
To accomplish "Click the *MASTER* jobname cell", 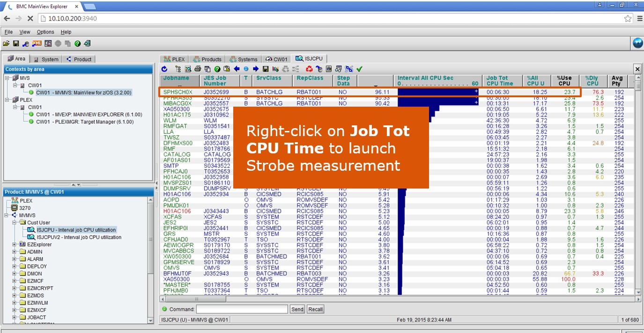I will (x=177, y=285).
